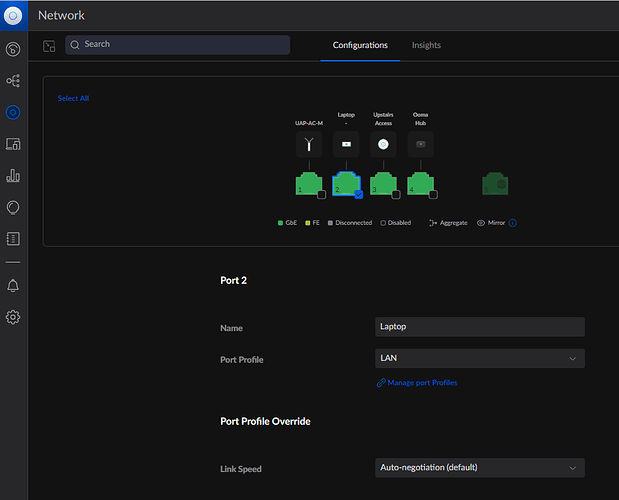Click the FE yellow legend swatch
The height and width of the screenshot is (500, 619).
point(308,223)
